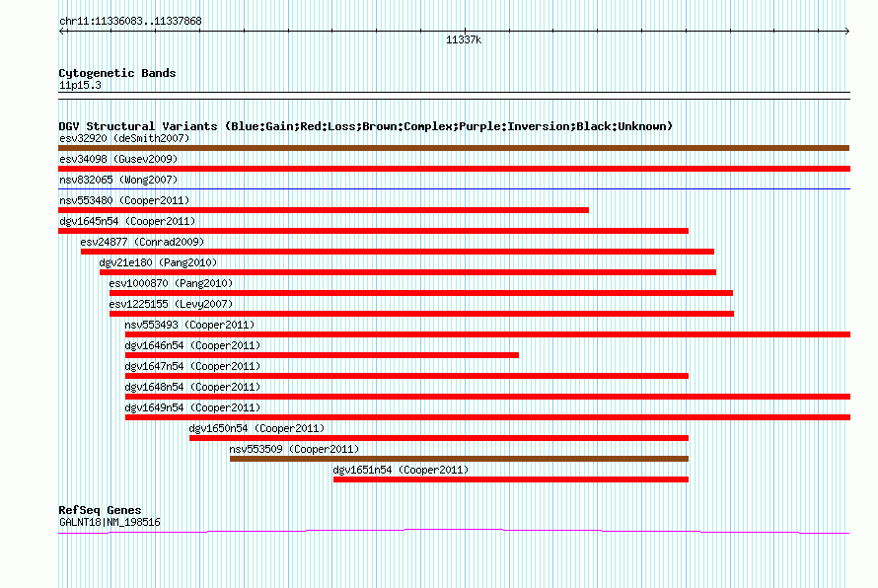Click the nsv553480 (Cooper2011) label
The image size is (878, 588).
tap(124, 200)
